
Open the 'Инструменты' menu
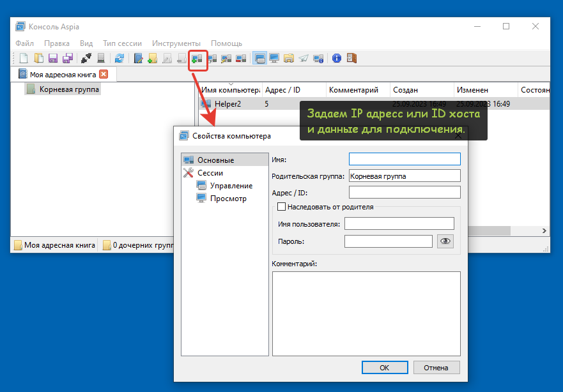click(176, 43)
